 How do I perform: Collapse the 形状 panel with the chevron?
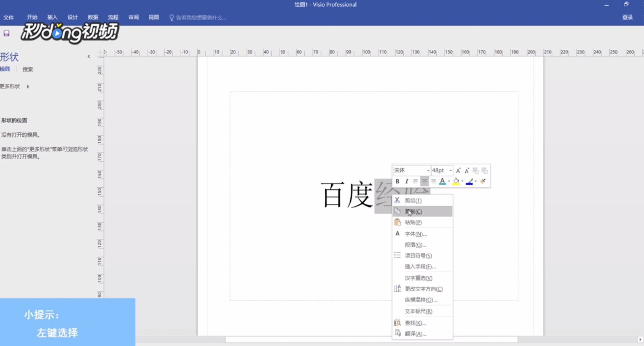[89, 56]
